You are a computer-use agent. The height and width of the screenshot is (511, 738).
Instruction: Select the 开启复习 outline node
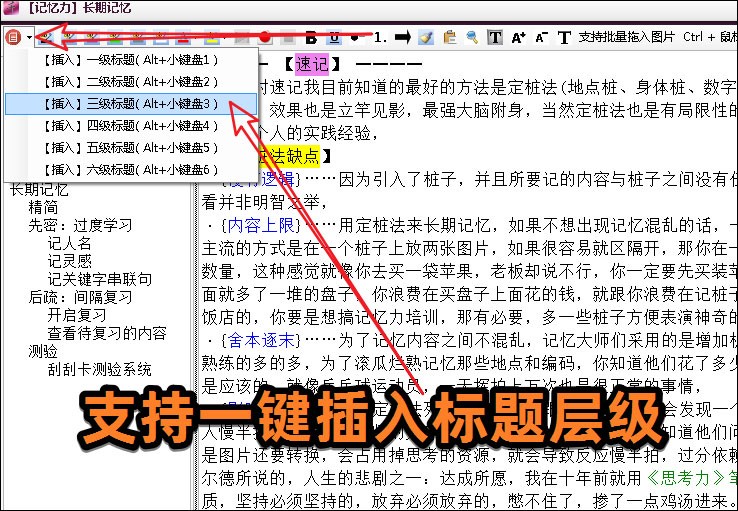click(x=77, y=315)
